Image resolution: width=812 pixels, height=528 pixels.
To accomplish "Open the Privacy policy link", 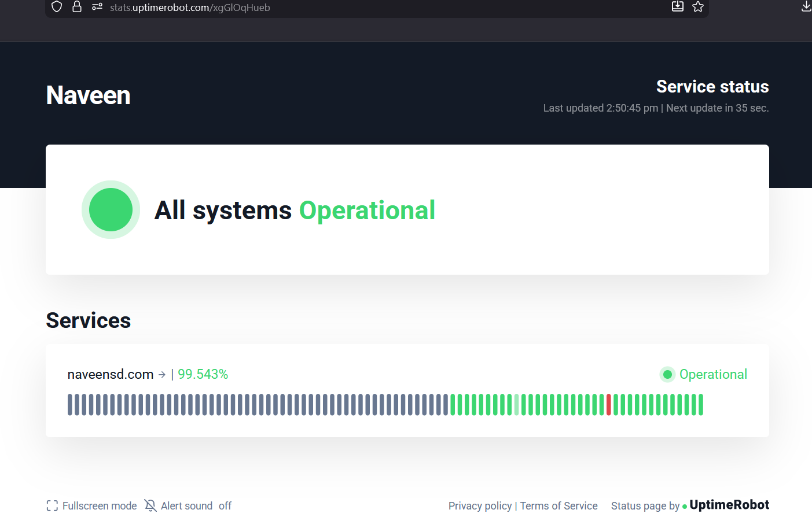I will click(480, 506).
